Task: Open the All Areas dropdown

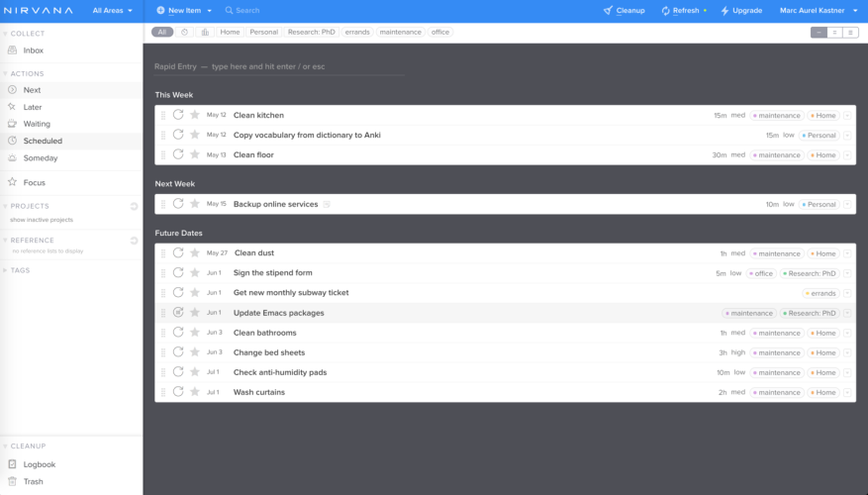Action: (x=112, y=11)
